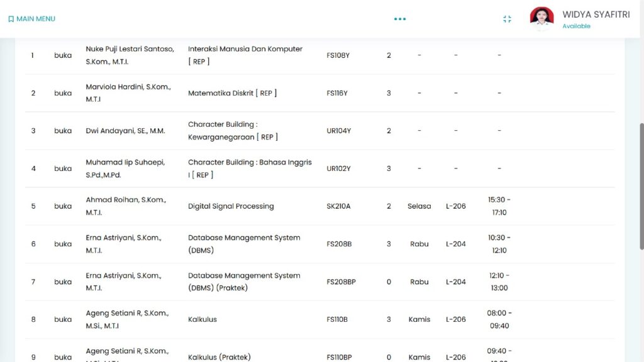
Task: Open buka in Character Building Kewarganegaraan row
Action: click(x=63, y=131)
